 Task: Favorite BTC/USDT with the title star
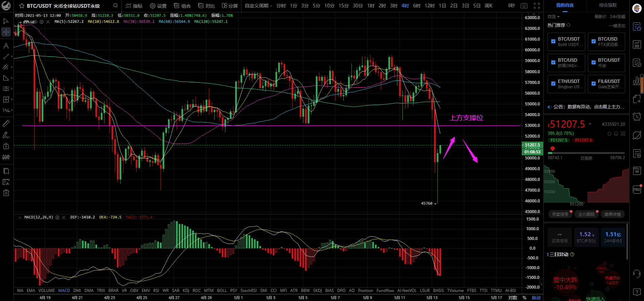coord(22,6)
